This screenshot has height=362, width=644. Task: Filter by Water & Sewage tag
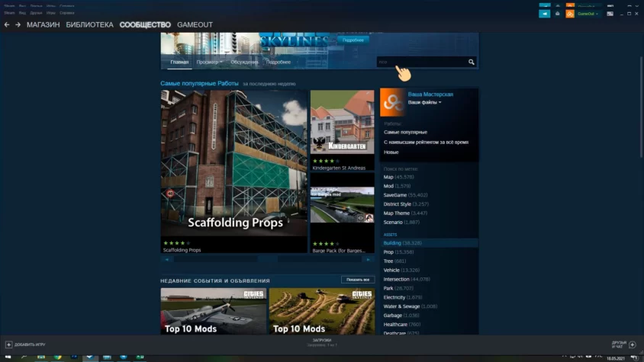[x=411, y=306]
